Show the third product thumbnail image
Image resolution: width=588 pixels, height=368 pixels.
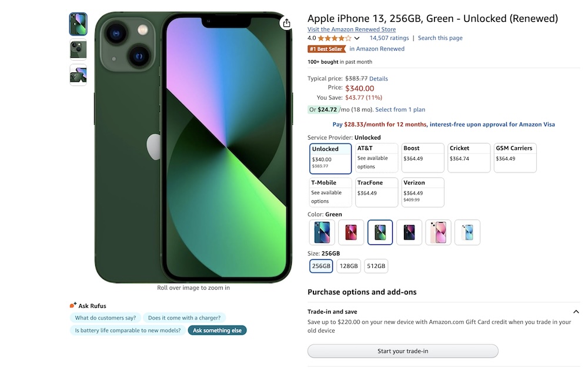[x=78, y=75]
